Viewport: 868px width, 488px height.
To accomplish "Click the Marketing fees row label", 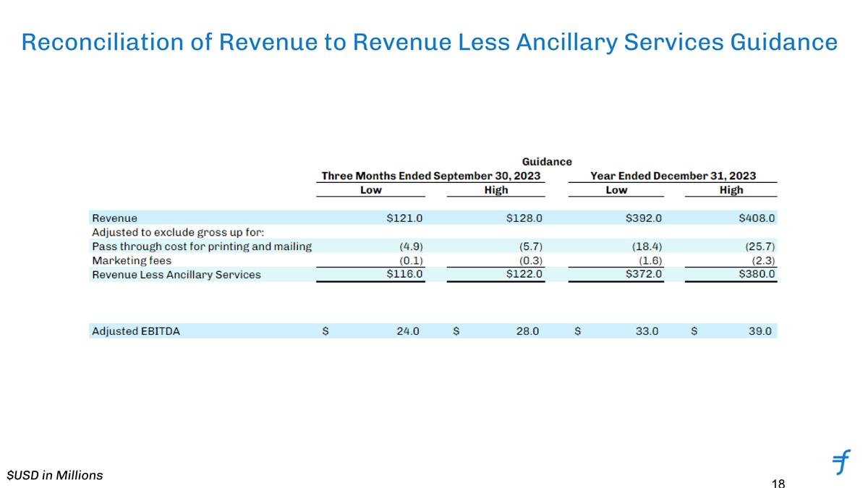I will (132, 260).
